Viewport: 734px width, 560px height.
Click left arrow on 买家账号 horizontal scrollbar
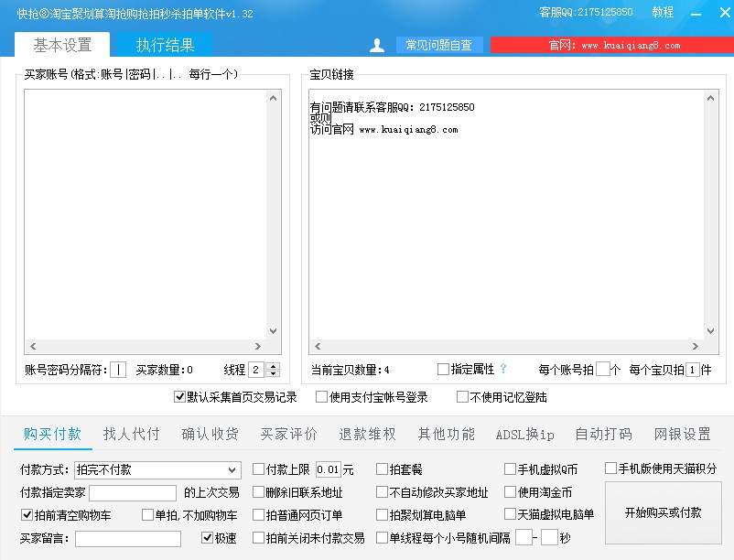[x=33, y=347]
